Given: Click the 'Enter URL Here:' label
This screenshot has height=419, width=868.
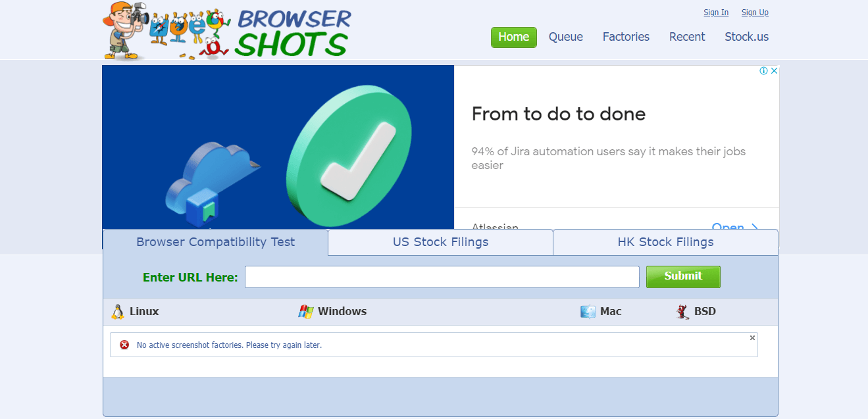Looking at the screenshot, I should (x=190, y=277).
